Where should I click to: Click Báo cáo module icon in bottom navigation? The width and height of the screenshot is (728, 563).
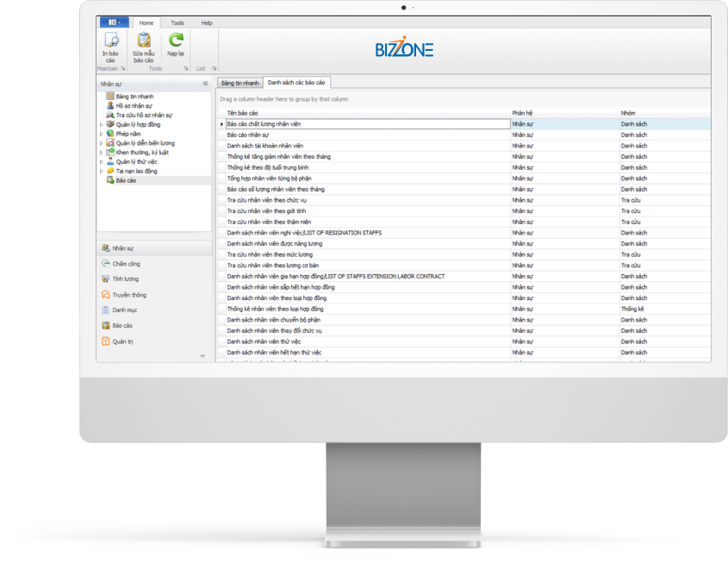pyautogui.click(x=105, y=325)
